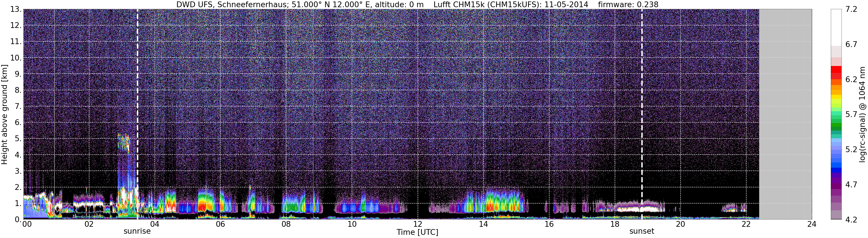Click the 'Time [UTC]' axis title
Viewport: 868px width, 238px height.
click(x=417, y=232)
